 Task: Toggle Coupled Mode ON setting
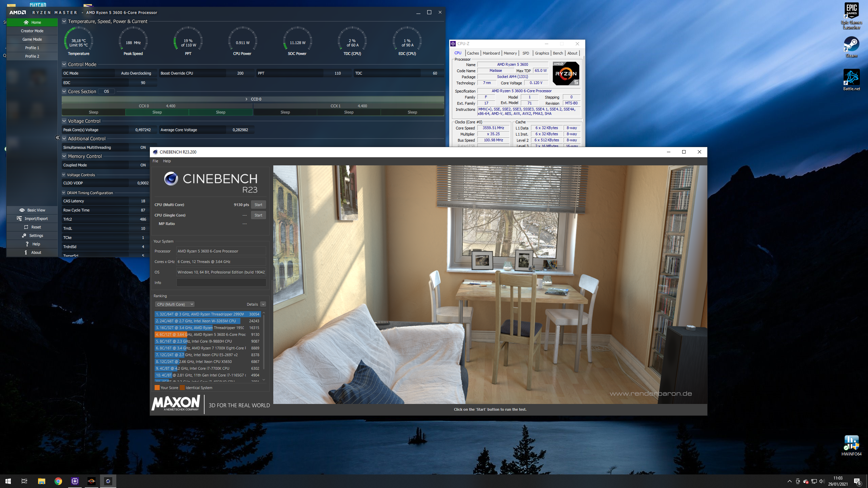tap(143, 165)
